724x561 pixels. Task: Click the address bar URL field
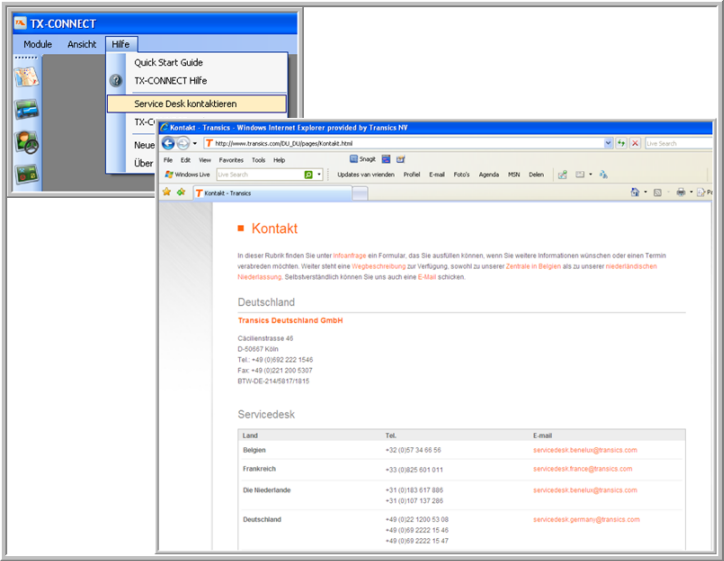click(404, 143)
